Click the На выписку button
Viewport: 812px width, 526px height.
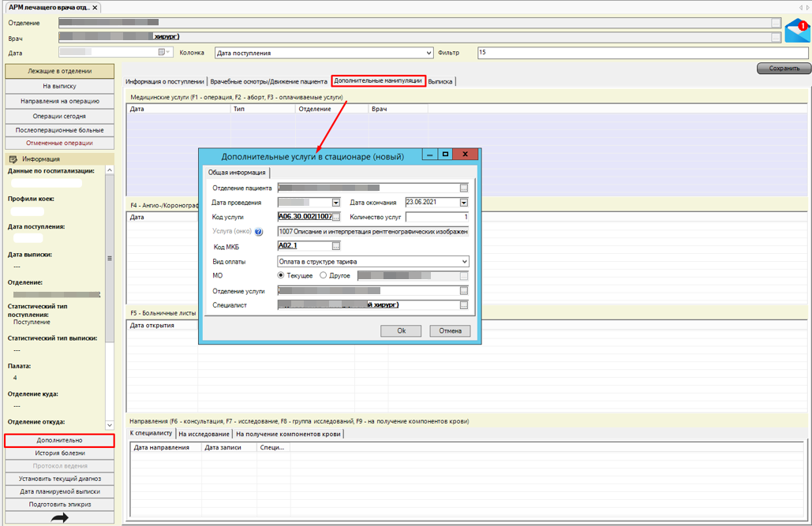tap(59, 86)
